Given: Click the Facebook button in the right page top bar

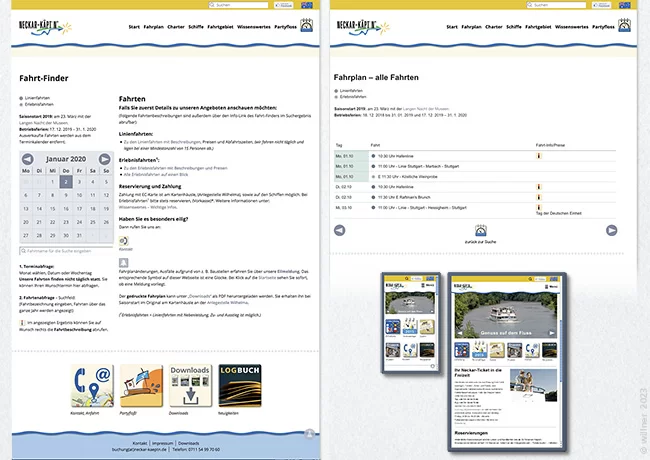Looking at the screenshot, I should [601, 5].
